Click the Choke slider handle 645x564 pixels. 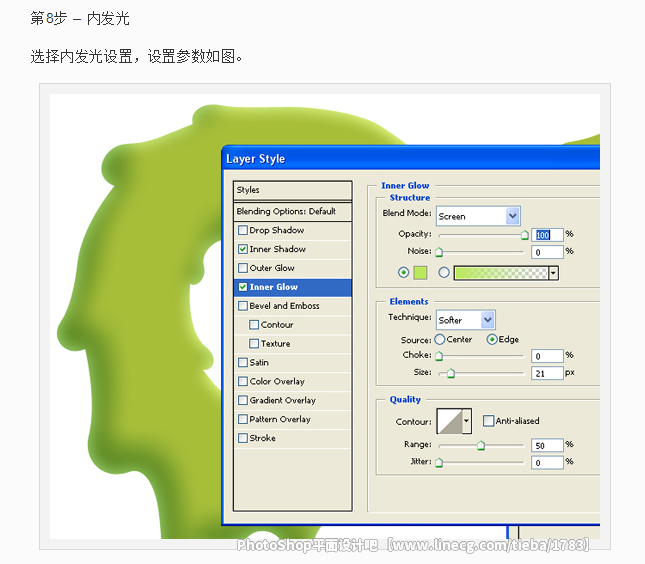coord(439,356)
